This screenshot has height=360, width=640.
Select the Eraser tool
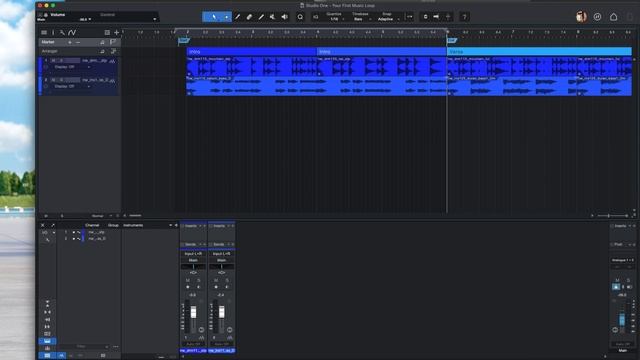[x=249, y=17]
